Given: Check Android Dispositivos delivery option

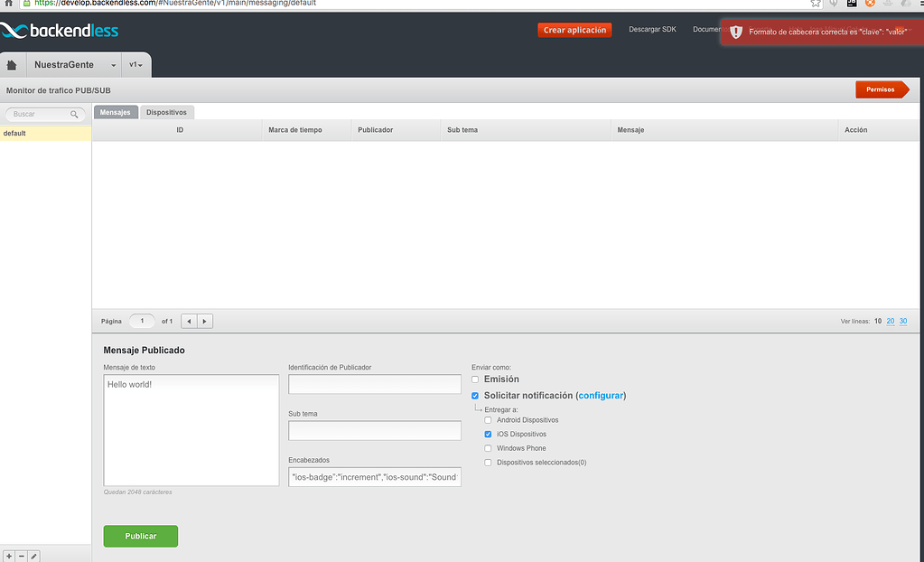Looking at the screenshot, I should [x=488, y=420].
